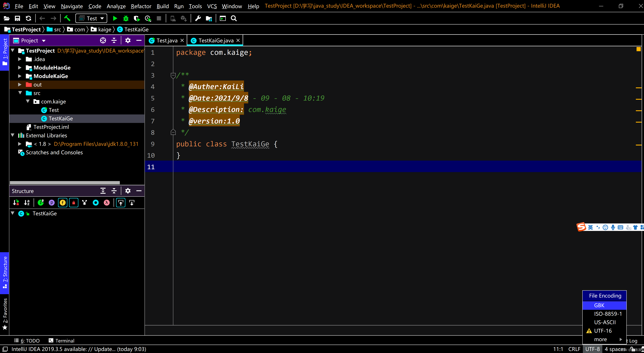The width and height of the screenshot is (644, 353).
Task: Expand the ModuleKaiGe module
Action: tap(20, 76)
